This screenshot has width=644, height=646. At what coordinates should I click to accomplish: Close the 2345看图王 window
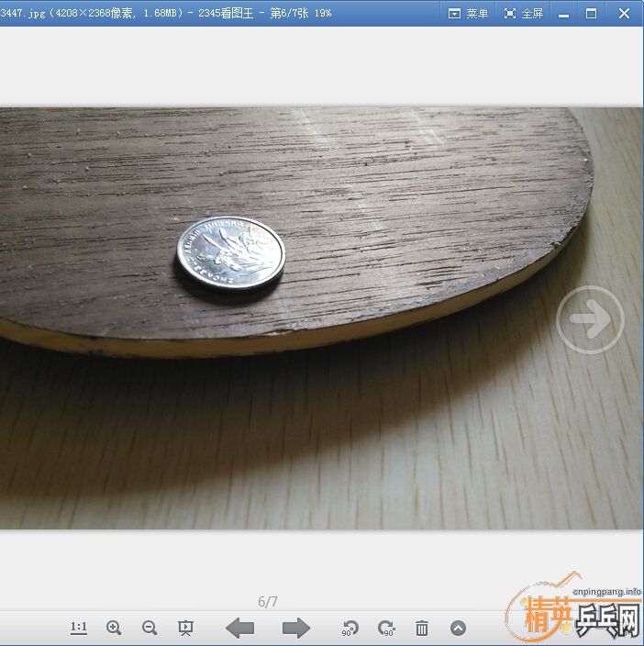click(x=624, y=13)
